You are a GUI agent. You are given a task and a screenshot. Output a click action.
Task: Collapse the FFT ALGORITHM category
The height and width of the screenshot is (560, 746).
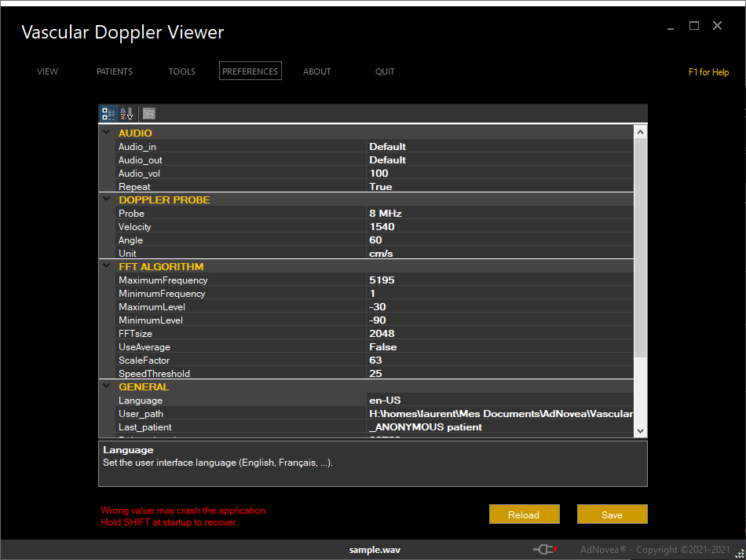107,266
